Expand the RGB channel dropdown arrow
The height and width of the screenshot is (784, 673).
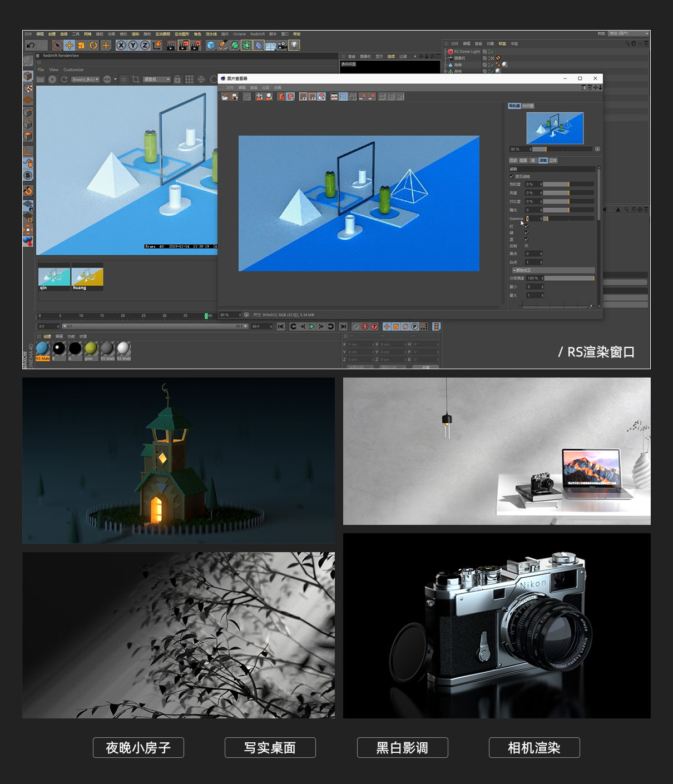point(115,80)
